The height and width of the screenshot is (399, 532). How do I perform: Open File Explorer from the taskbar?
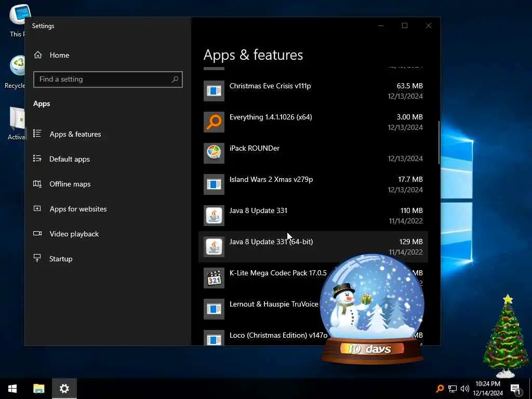(38, 389)
